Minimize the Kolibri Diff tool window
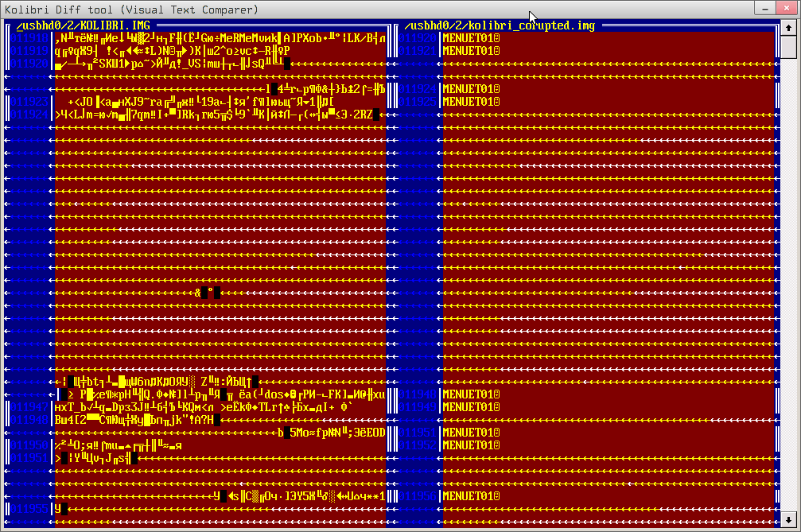 (765, 8)
